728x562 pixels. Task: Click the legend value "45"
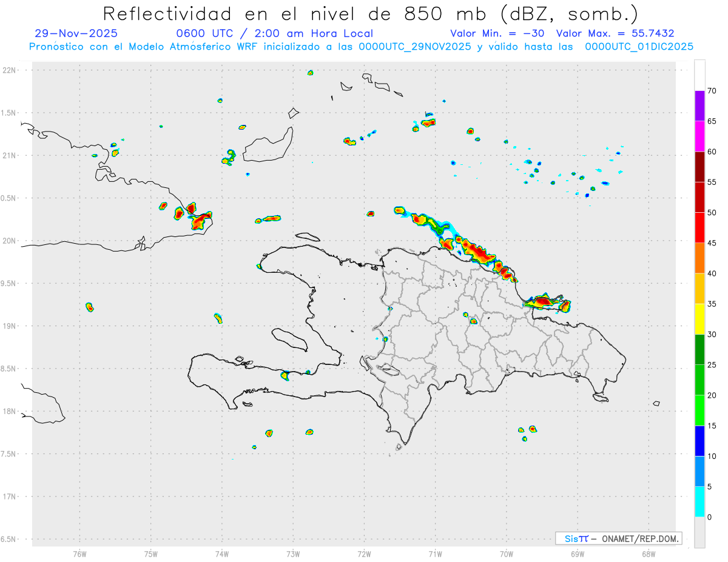712,243
